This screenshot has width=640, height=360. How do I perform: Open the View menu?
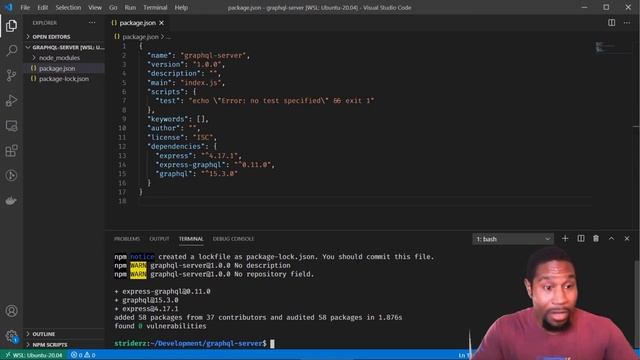(95, 7)
